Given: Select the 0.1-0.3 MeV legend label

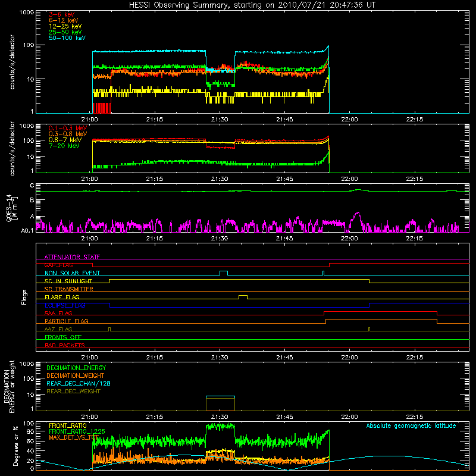Looking at the screenshot, I should (68, 129).
